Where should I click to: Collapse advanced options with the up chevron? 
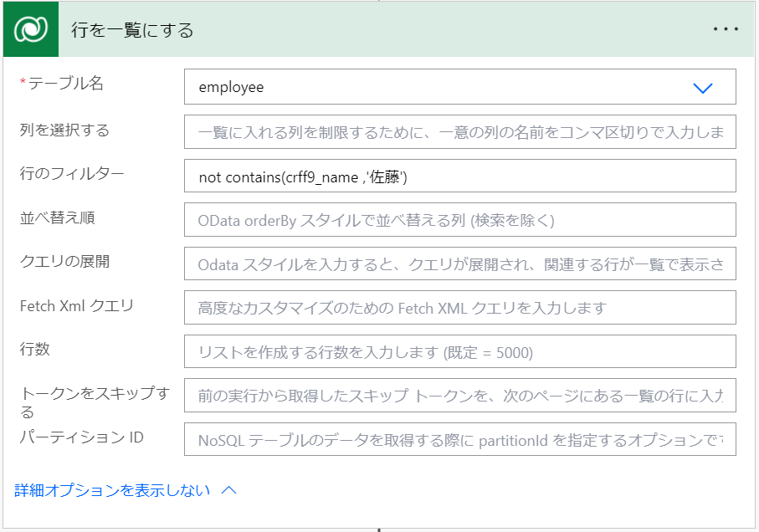(229, 490)
